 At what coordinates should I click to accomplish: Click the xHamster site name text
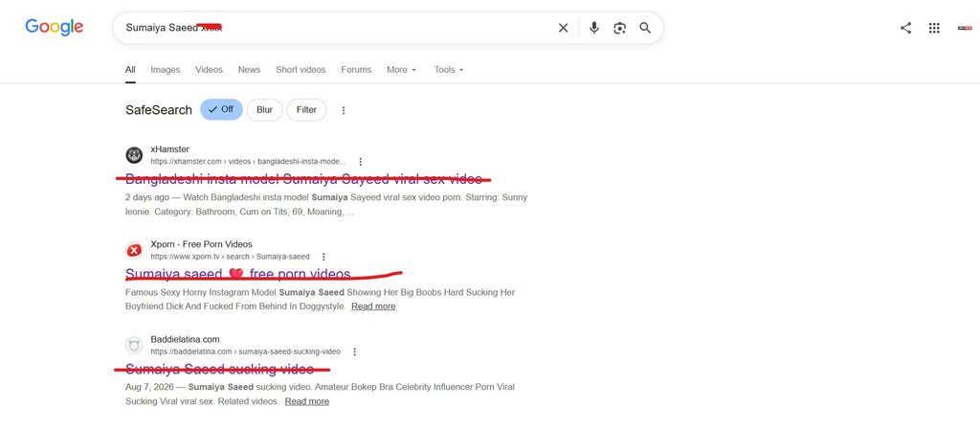[170, 149]
